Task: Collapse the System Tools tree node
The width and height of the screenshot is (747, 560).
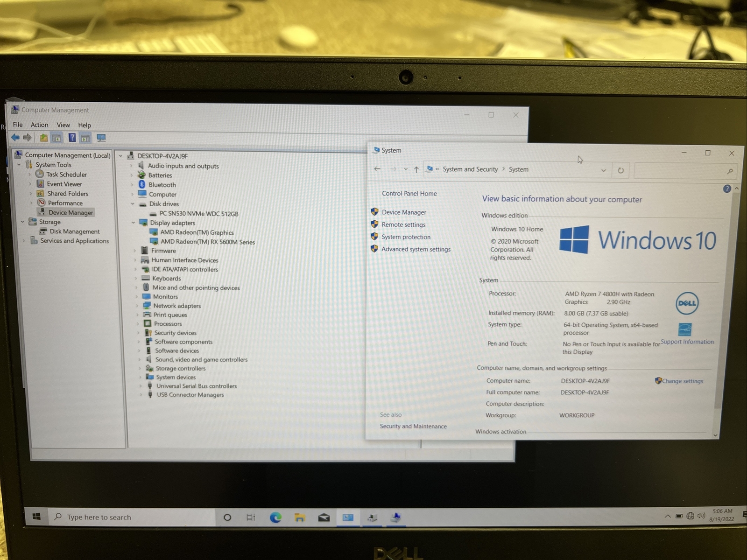Action: 19,165
